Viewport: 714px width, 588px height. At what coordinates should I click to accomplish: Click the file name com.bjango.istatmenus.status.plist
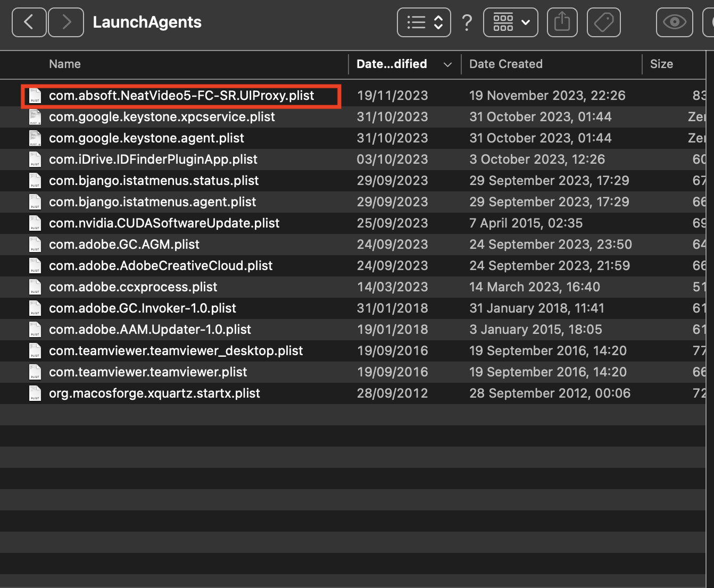[x=154, y=181]
